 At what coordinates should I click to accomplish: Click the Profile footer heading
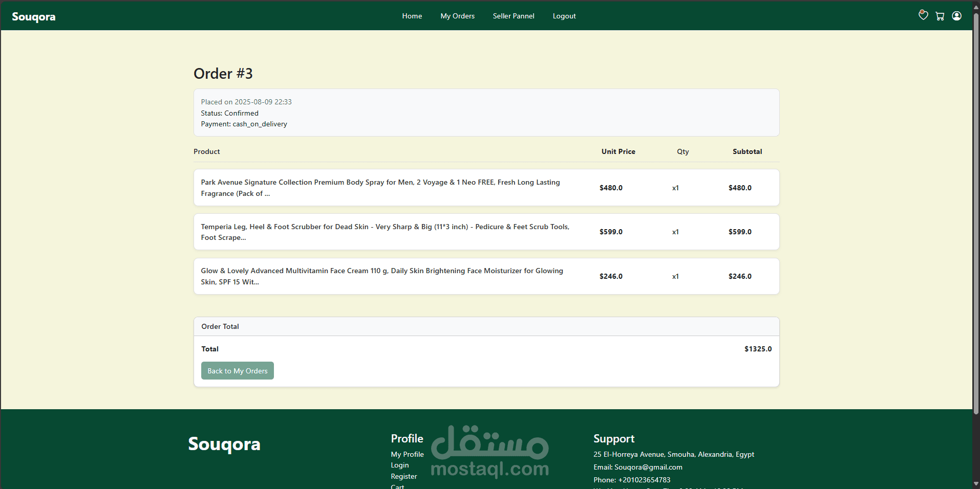click(x=407, y=438)
